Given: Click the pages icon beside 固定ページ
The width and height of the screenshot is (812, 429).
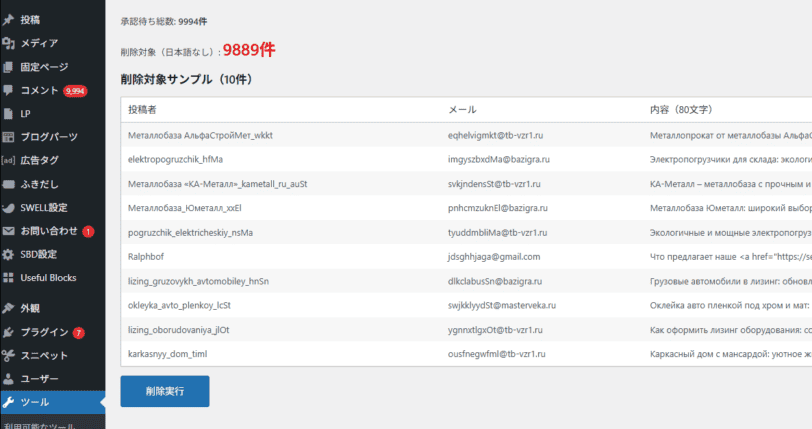Looking at the screenshot, I should [x=9, y=67].
